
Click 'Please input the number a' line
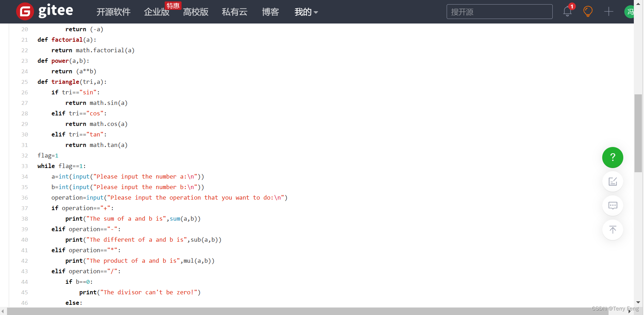tap(128, 177)
